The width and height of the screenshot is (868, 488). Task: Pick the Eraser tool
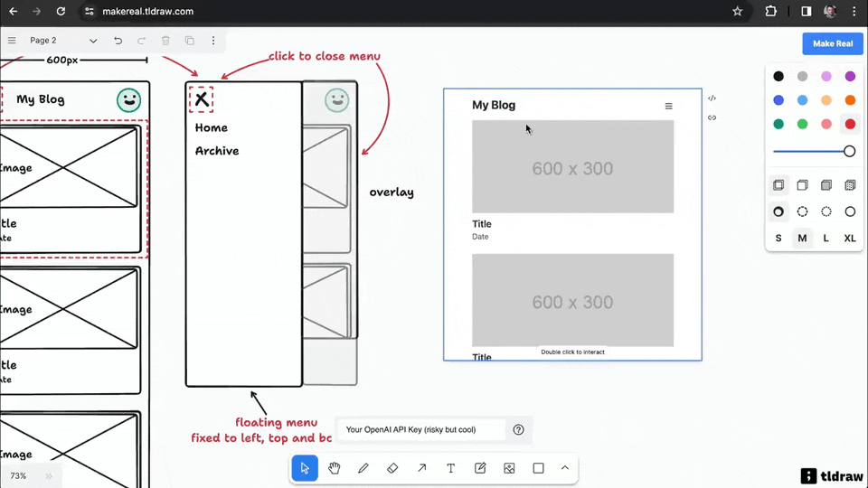[392, 468]
